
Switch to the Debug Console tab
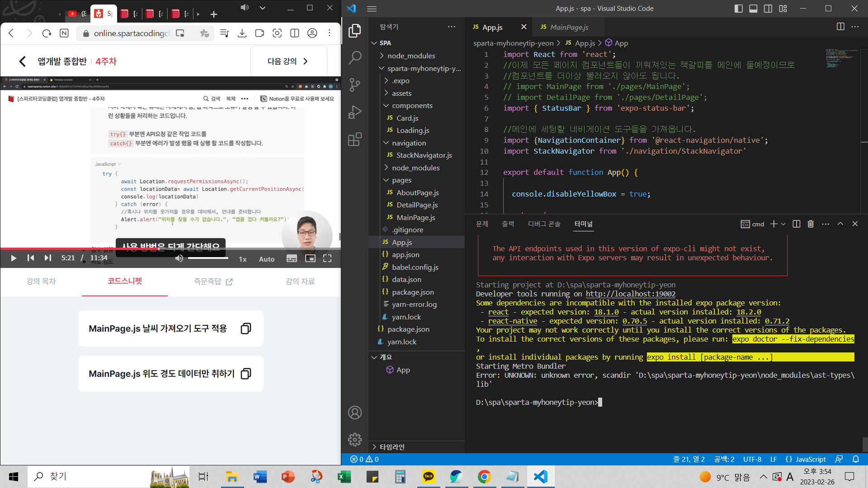click(544, 224)
